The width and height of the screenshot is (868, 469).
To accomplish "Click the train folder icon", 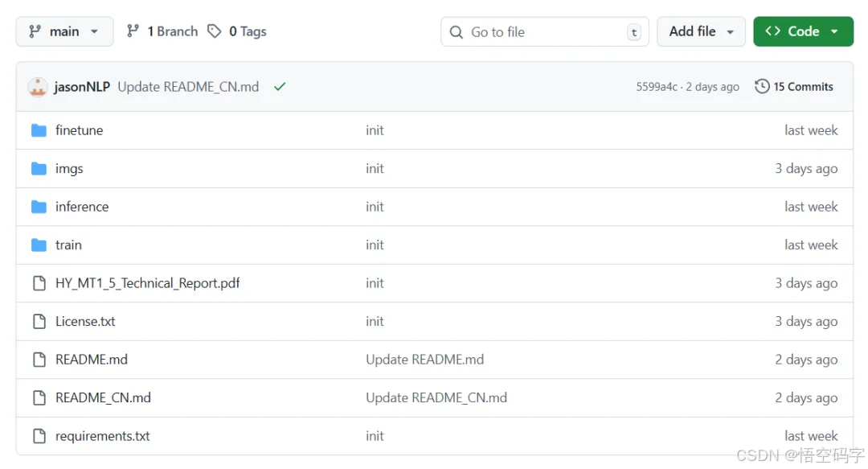I will [x=39, y=245].
